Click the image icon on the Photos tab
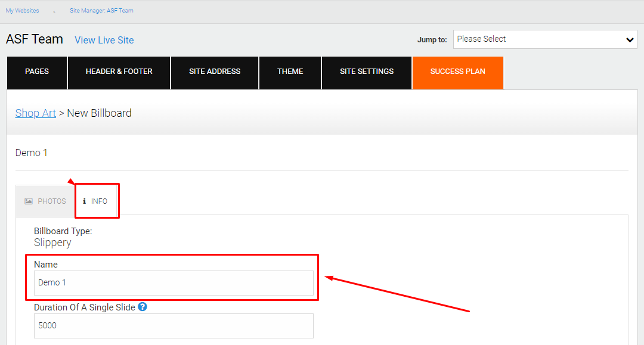This screenshot has height=345, width=644. 29,201
